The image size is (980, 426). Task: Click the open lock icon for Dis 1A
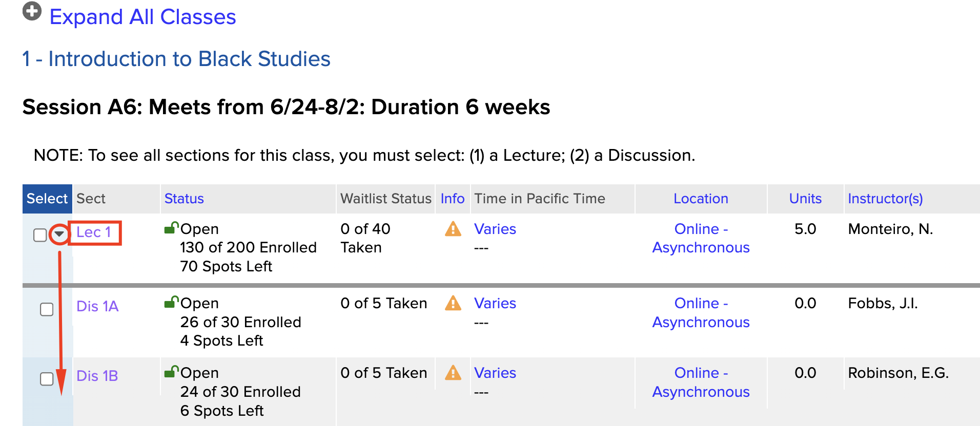(x=171, y=302)
